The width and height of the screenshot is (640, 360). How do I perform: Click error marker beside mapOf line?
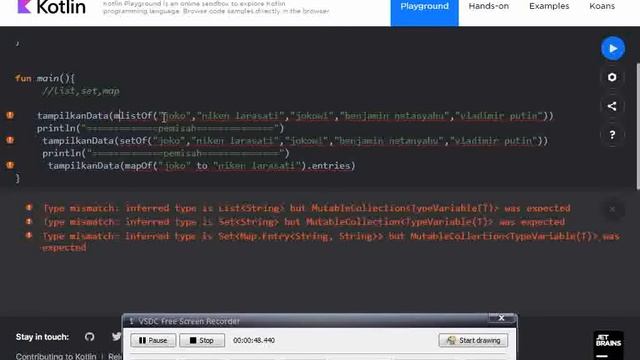10,165
